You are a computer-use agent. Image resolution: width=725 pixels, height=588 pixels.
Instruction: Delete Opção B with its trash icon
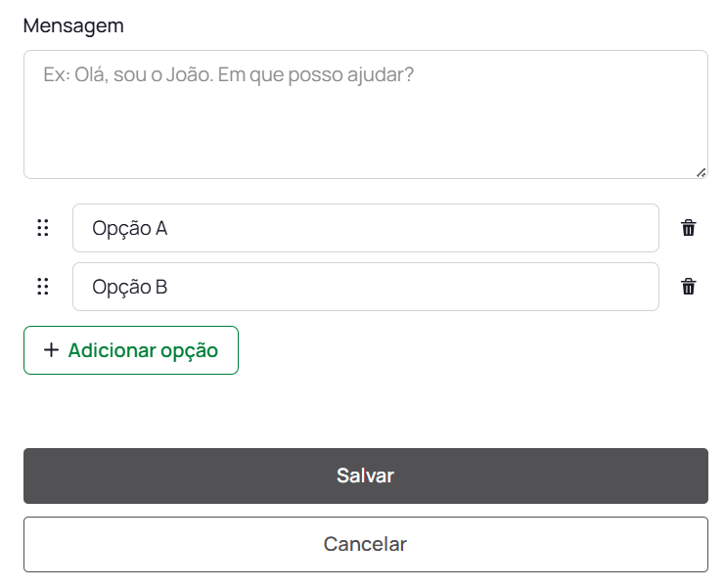click(x=689, y=287)
